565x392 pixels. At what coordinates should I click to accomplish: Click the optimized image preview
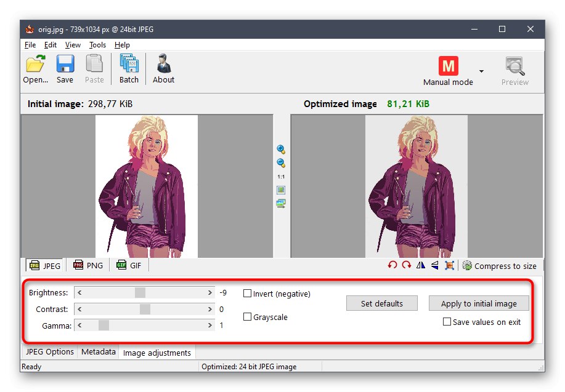tap(417, 186)
